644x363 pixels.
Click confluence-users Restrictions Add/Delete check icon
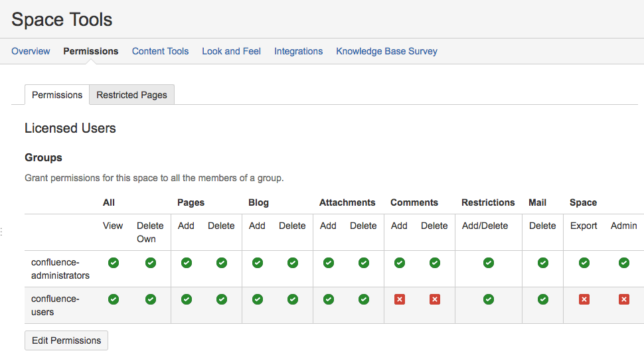489,299
